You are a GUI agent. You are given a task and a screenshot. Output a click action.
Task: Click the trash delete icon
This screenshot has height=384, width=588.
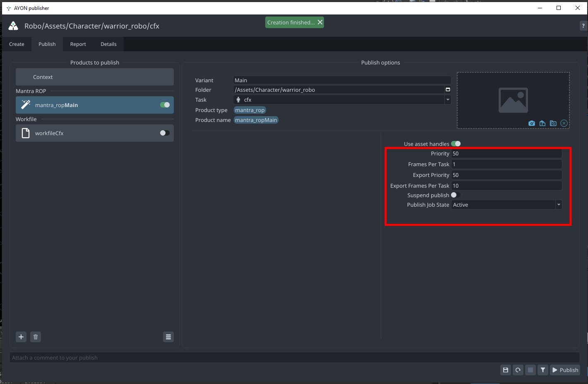pos(36,337)
